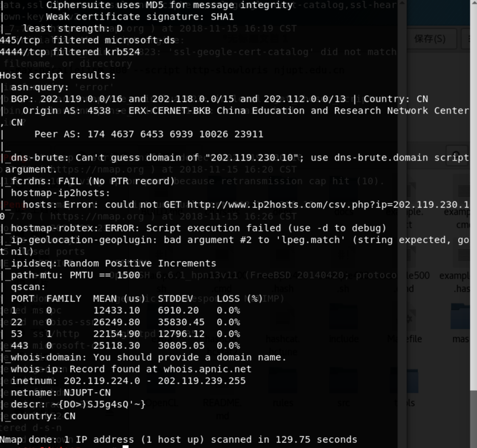
Task: Click the search magnifier icon on right
Action: click(x=457, y=156)
